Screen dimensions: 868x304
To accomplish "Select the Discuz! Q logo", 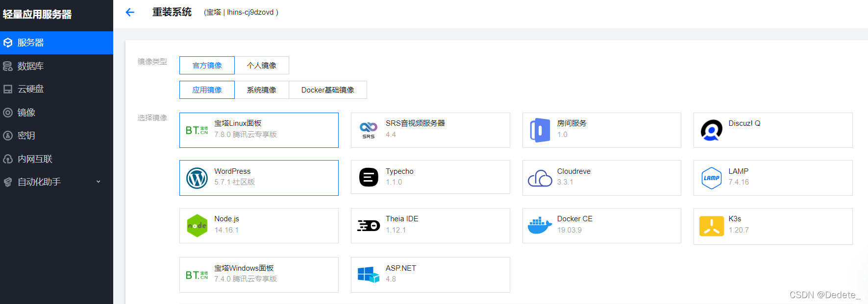I will (x=712, y=130).
